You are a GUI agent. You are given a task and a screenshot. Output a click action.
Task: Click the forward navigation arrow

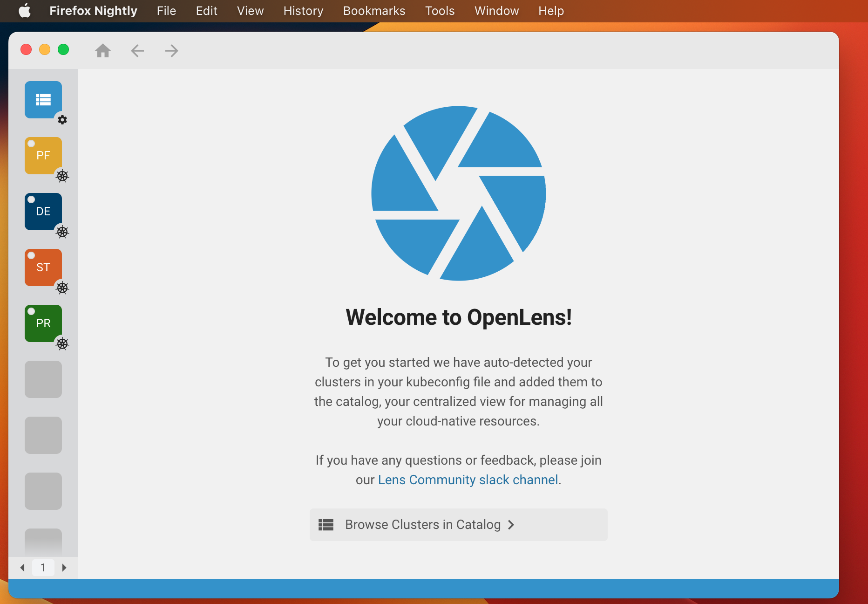tap(171, 51)
